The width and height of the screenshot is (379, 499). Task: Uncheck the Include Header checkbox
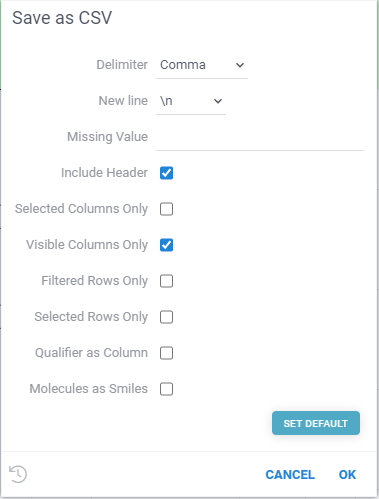coord(166,173)
